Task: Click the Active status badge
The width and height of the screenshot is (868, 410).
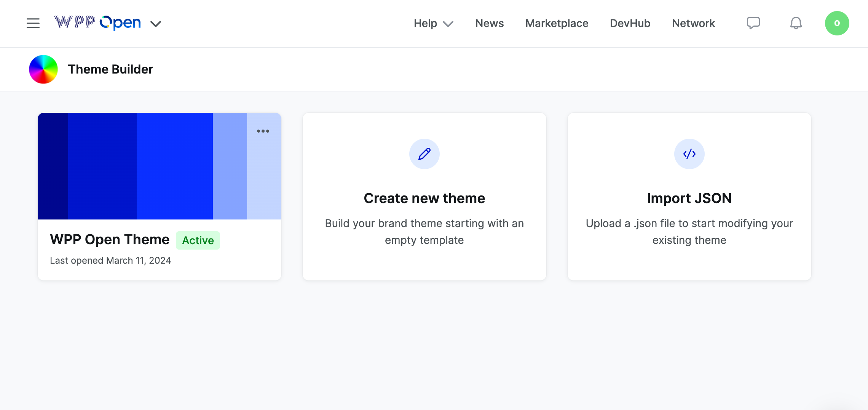Action: tap(198, 240)
